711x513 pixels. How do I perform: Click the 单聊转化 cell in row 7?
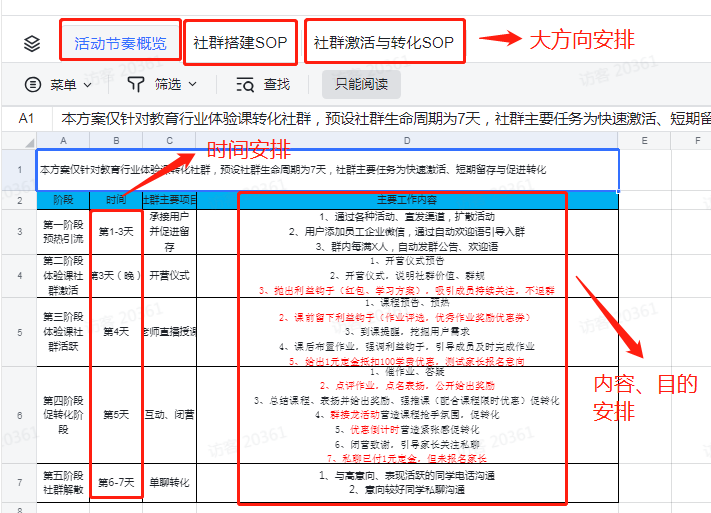coord(170,483)
